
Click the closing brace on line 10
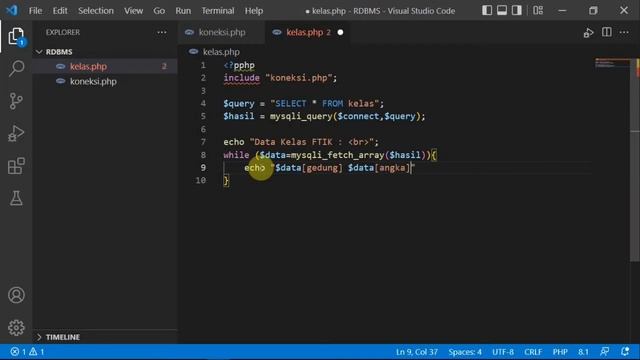(226, 180)
